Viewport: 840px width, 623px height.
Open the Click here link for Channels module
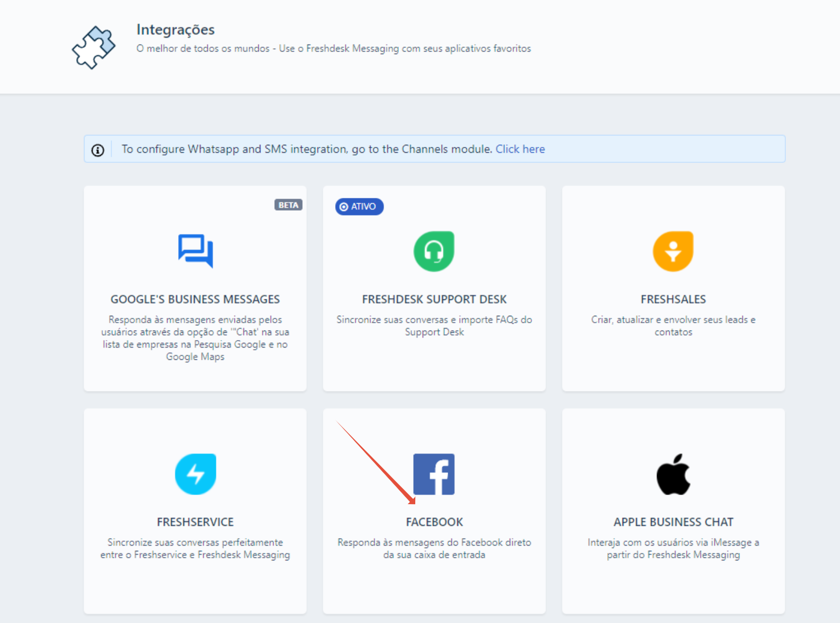[x=520, y=149]
